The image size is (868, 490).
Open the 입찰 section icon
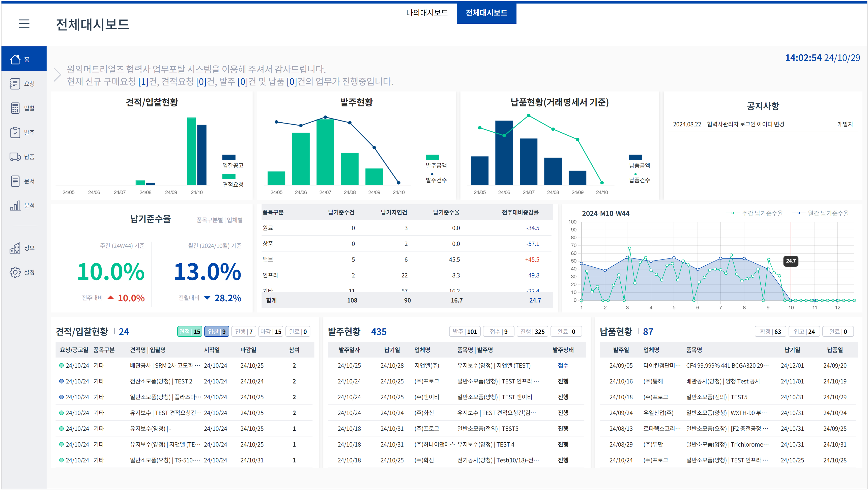(x=15, y=108)
